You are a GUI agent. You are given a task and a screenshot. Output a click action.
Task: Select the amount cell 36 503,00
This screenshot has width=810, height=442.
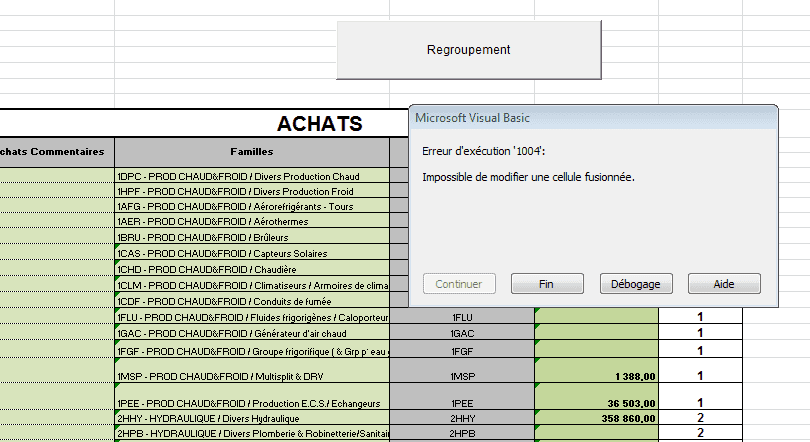(597, 397)
